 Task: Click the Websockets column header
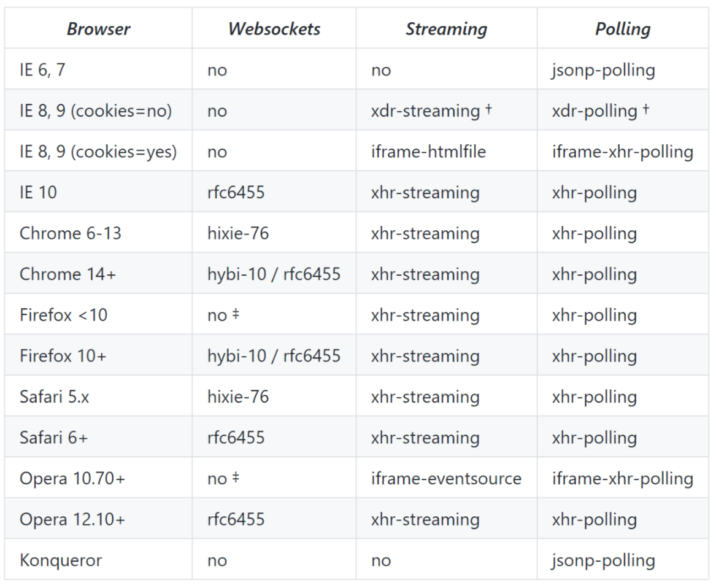[274, 29]
